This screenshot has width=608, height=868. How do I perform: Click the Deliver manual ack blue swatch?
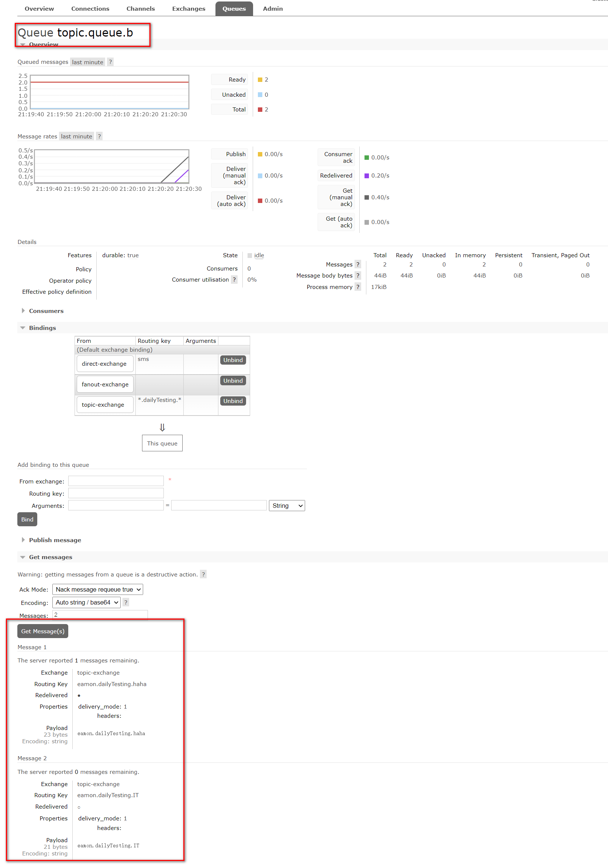pyautogui.click(x=260, y=176)
